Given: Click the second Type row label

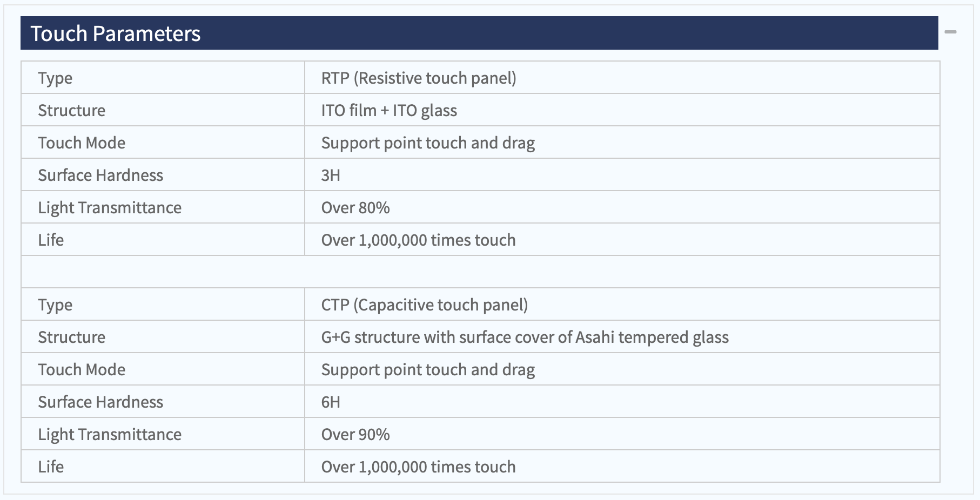Looking at the screenshot, I should coord(55,305).
